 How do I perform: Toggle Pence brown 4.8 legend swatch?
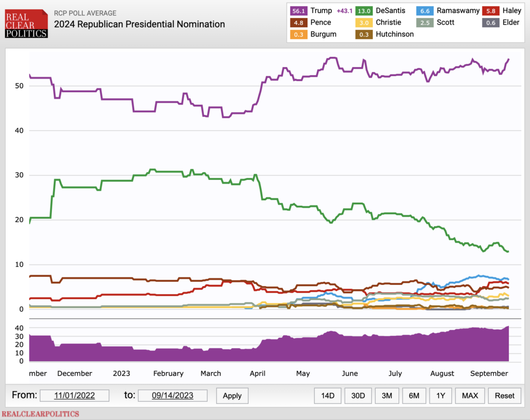click(x=299, y=23)
